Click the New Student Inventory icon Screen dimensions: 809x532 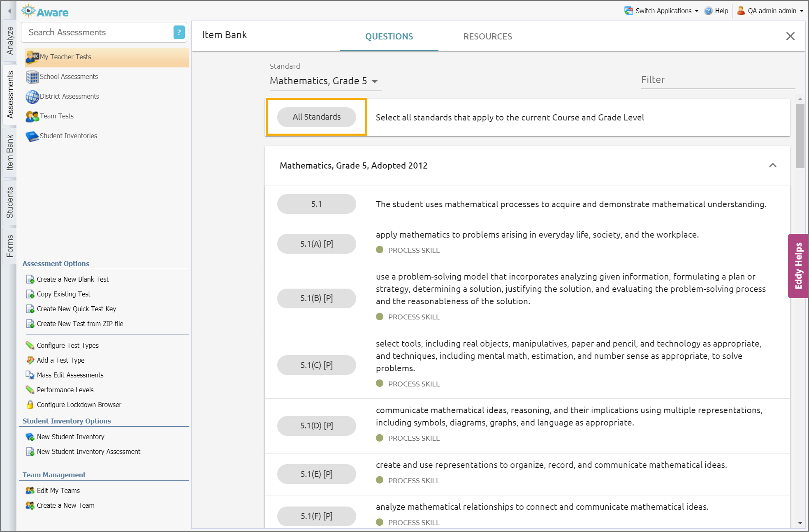(30, 437)
